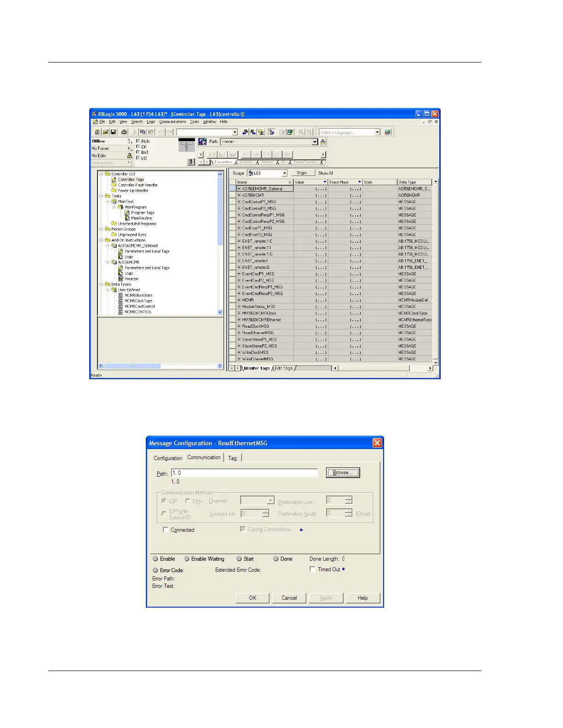Click the Copy toolbar icon

click(x=143, y=132)
